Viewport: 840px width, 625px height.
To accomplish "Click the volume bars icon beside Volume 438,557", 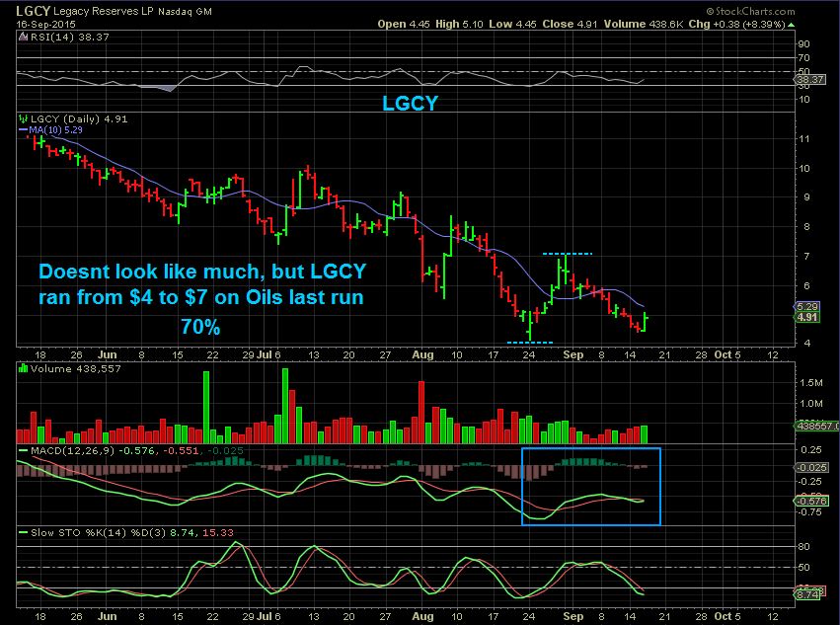I will (23, 368).
